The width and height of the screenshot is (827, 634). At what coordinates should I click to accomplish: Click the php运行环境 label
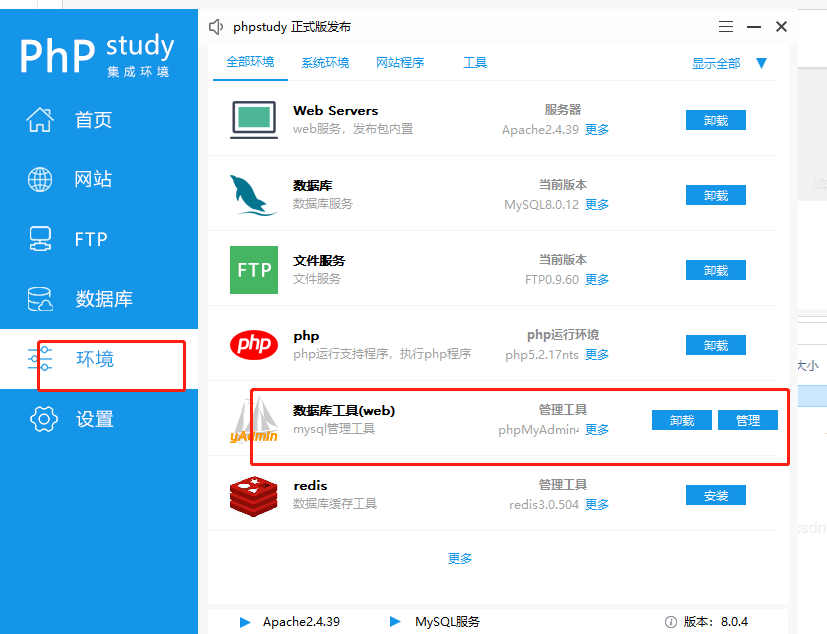coord(563,335)
